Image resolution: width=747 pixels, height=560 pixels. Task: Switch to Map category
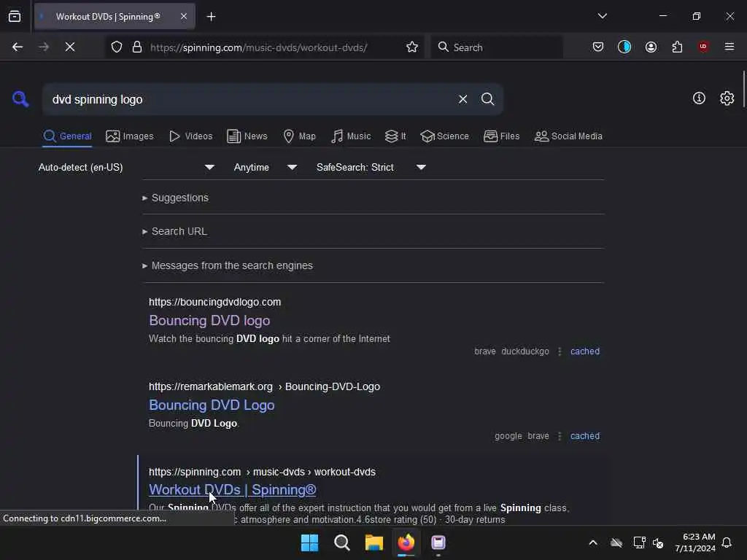pos(299,136)
